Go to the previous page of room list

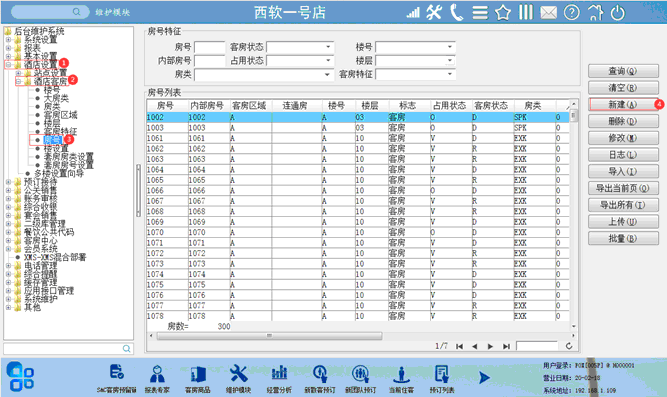475,346
